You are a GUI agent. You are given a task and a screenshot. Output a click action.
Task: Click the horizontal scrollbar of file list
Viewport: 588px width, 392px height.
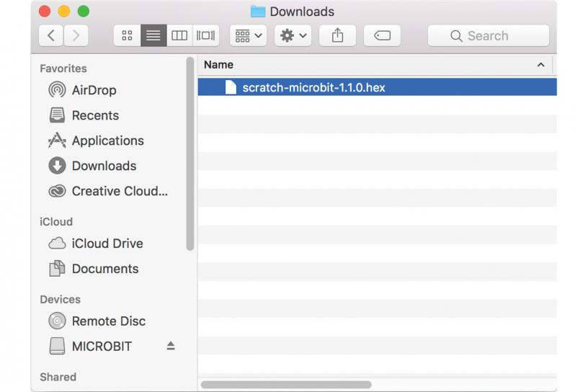(x=286, y=385)
